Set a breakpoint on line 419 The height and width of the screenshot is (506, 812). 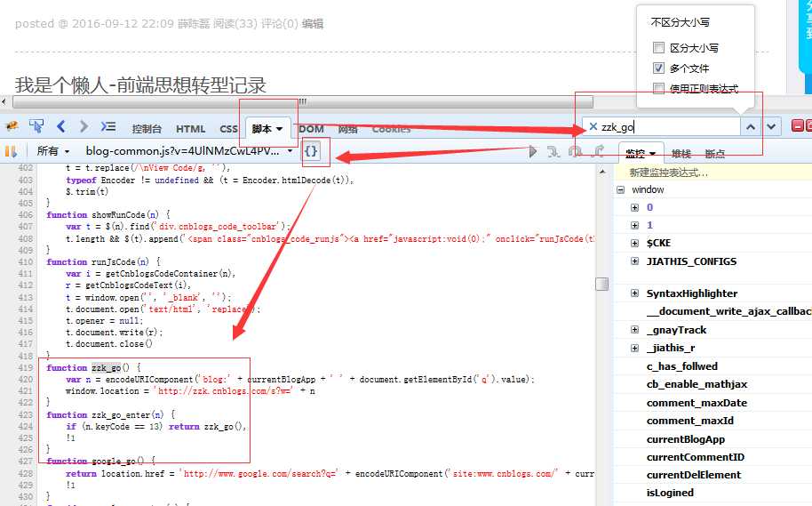coord(25,367)
